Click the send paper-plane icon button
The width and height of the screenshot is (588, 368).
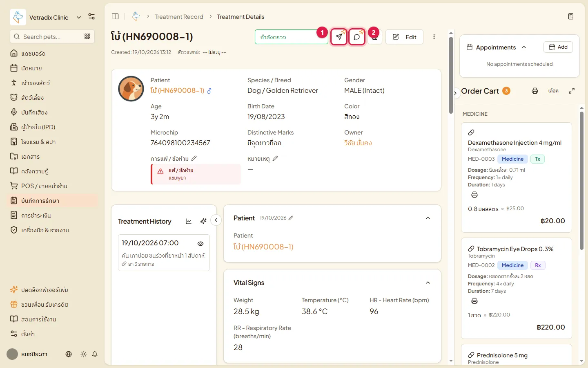click(x=339, y=37)
